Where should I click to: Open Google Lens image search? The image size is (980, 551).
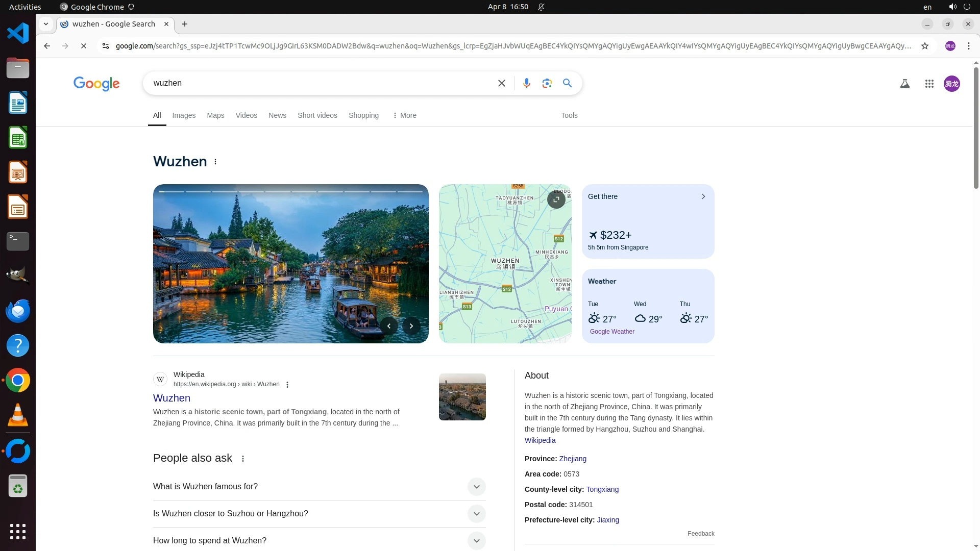click(x=547, y=83)
